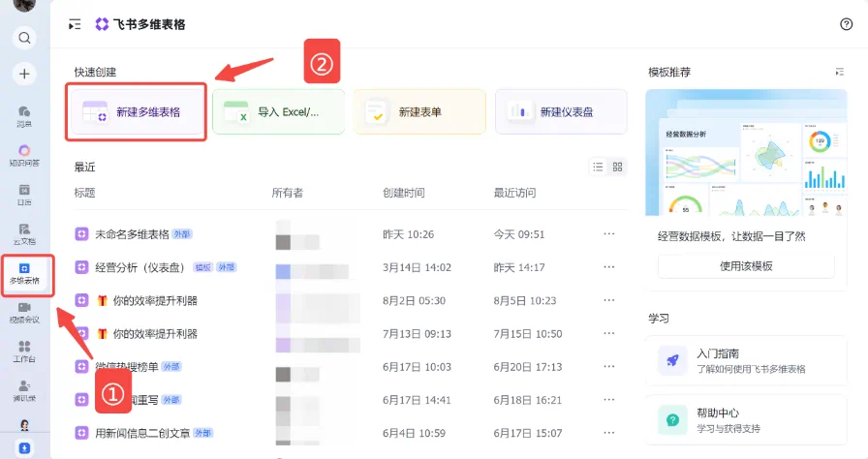Open more options for 未命名多维表格 row
This screenshot has width=868, height=459.
point(609,234)
